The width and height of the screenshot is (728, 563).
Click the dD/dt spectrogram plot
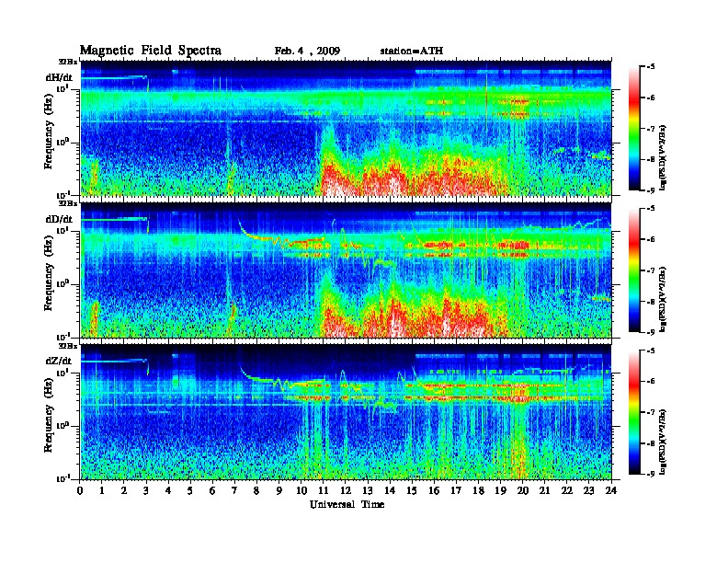(x=347, y=270)
